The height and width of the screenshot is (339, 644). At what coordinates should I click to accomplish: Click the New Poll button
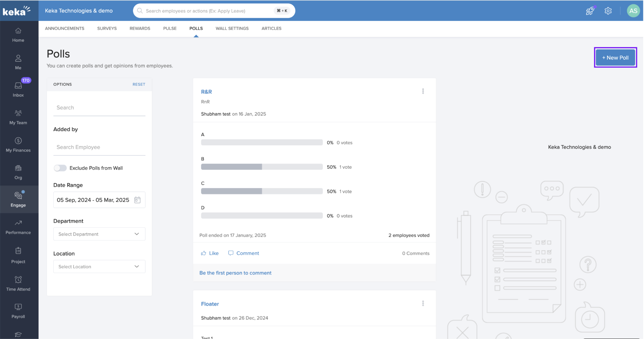coord(615,57)
